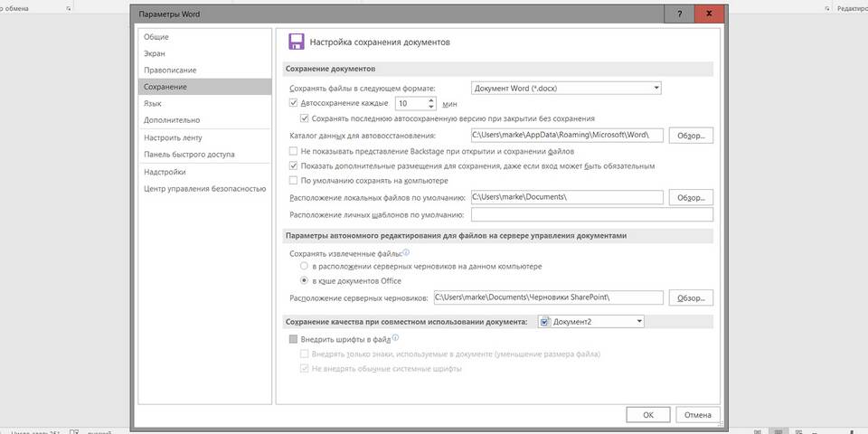Open the file format dropdown
Image resolution: width=868 pixels, height=434 pixels.
[566, 88]
